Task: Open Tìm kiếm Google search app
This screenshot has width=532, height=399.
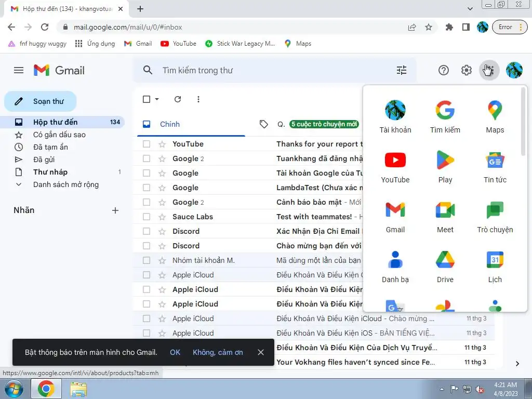Action: (x=445, y=117)
